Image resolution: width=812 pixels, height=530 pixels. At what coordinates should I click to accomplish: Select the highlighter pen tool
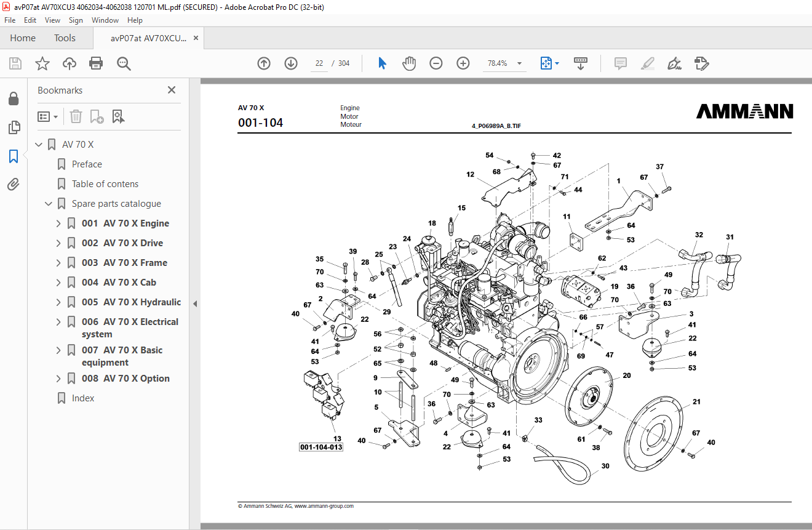coord(647,63)
